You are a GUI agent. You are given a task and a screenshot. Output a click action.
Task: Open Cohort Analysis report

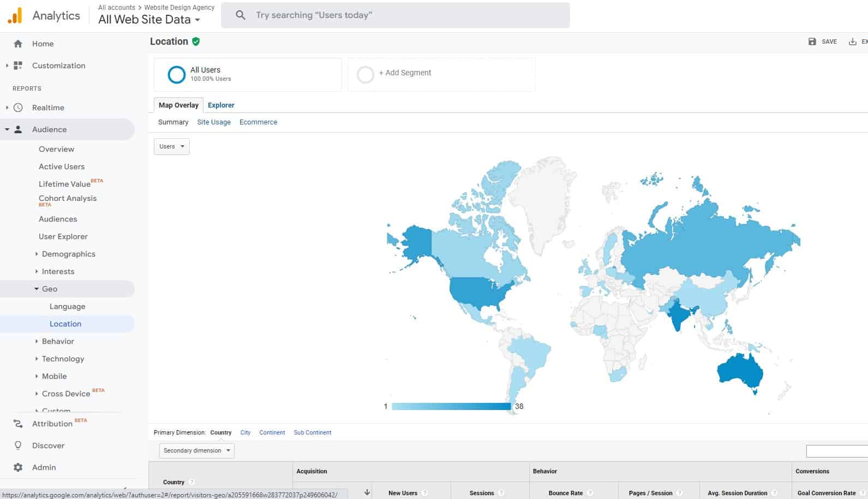68,199
